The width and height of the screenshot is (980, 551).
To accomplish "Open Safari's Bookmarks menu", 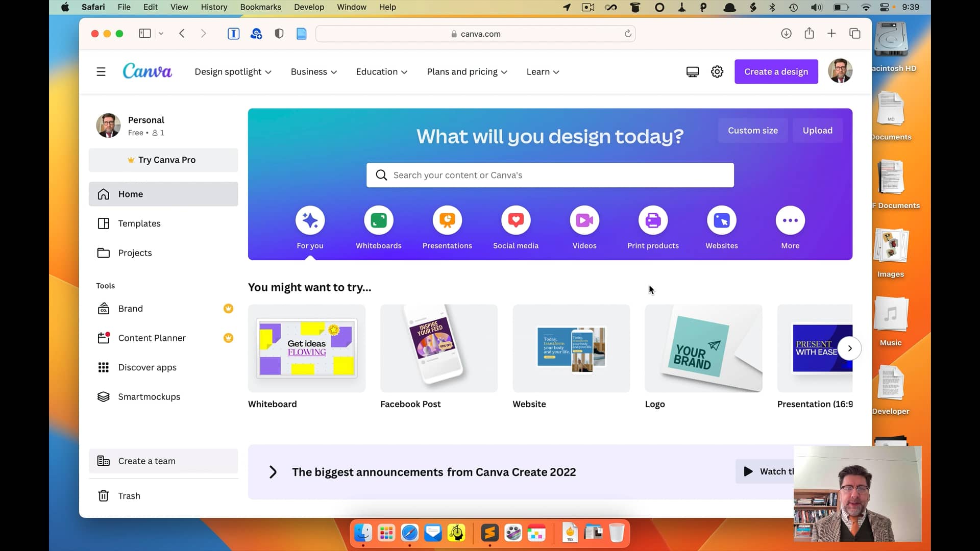I will tap(260, 7).
